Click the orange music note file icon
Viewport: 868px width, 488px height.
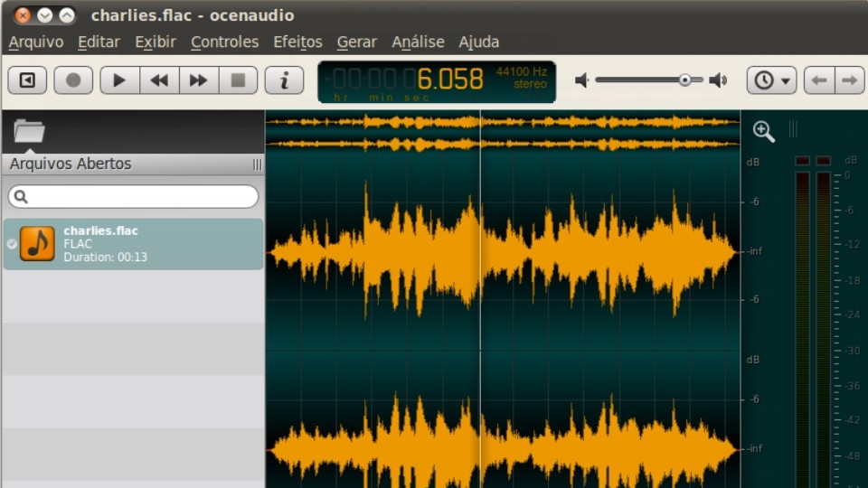click(37, 243)
